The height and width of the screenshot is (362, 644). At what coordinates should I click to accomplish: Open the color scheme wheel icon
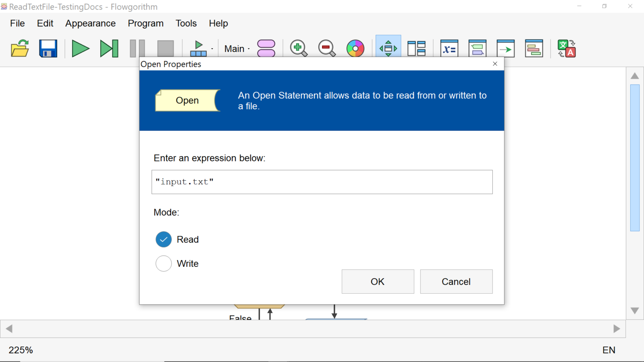(355, 49)
